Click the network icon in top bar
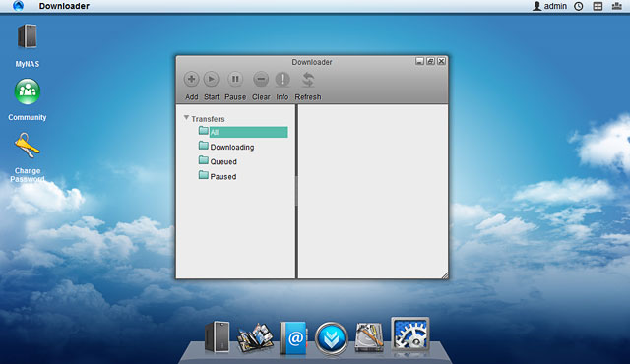This screenshot has width=630, height=364. tap(617, 6)
